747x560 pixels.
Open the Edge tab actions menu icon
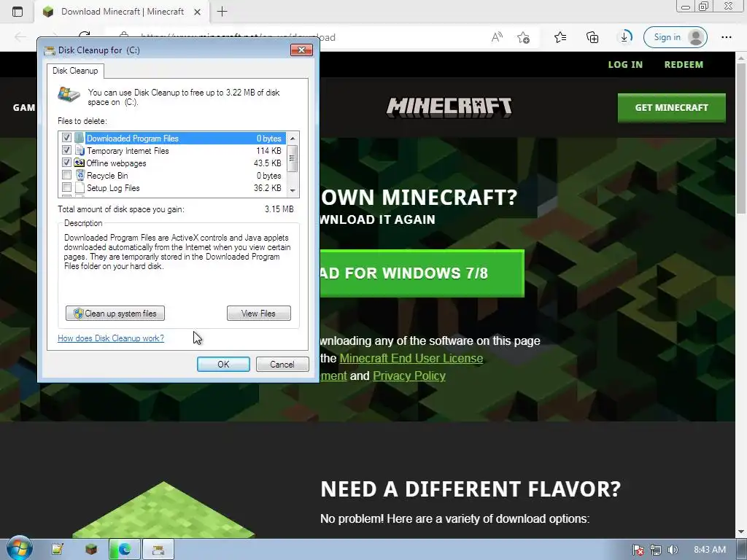point(18,12)
